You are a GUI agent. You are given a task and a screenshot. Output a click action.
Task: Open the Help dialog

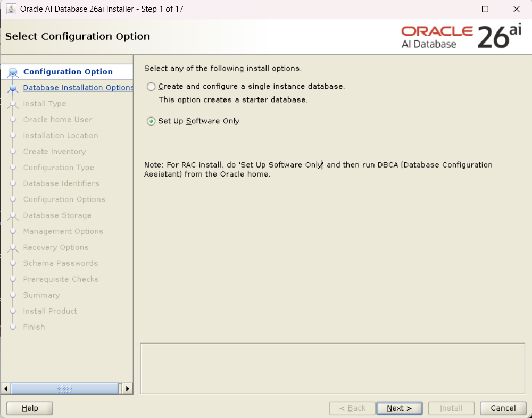point(30,408)
